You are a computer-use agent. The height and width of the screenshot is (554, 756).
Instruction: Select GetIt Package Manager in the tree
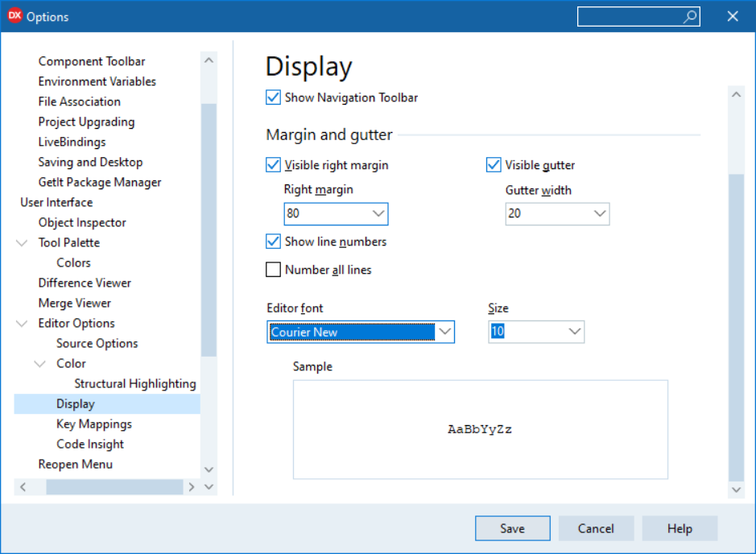click(x=100, y=182)
